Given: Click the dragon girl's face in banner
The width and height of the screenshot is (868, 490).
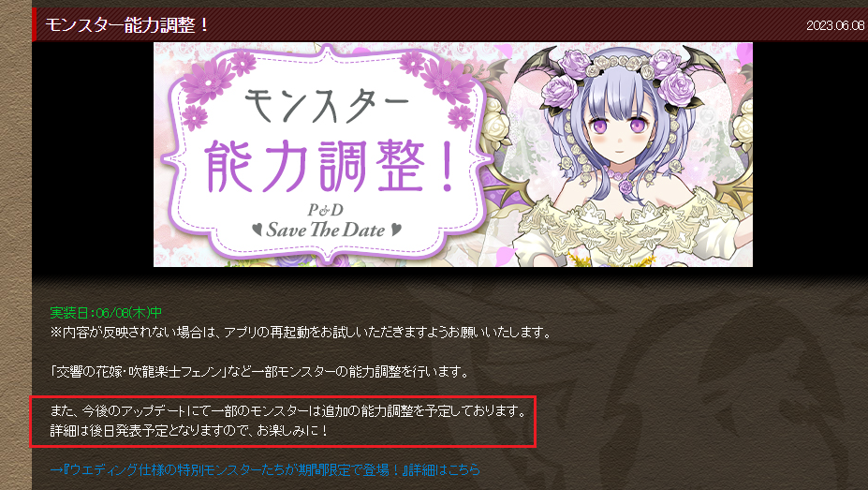Looking at the screenshot, I should tap(621, 133).
